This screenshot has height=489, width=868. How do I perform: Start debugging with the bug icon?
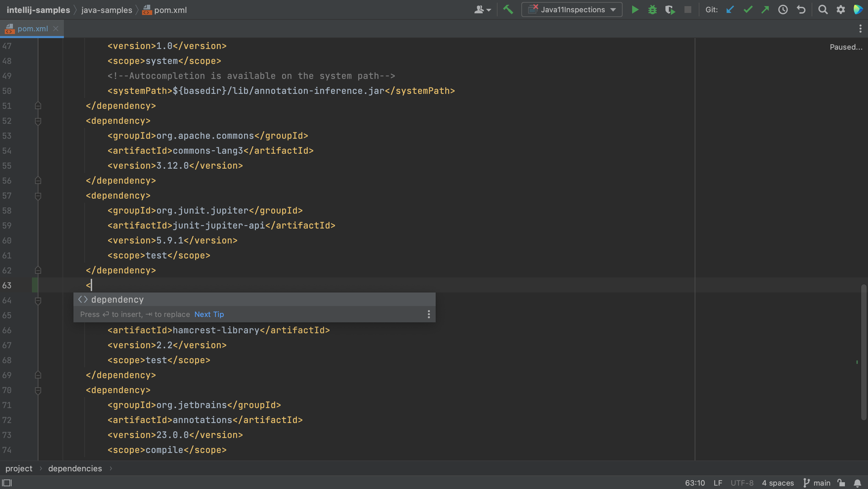(x=653, y=10)
